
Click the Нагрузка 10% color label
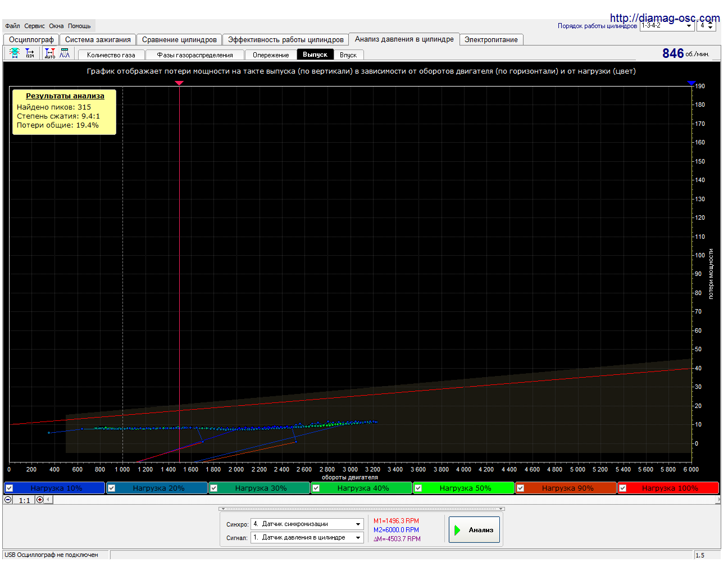click(56, 488)
